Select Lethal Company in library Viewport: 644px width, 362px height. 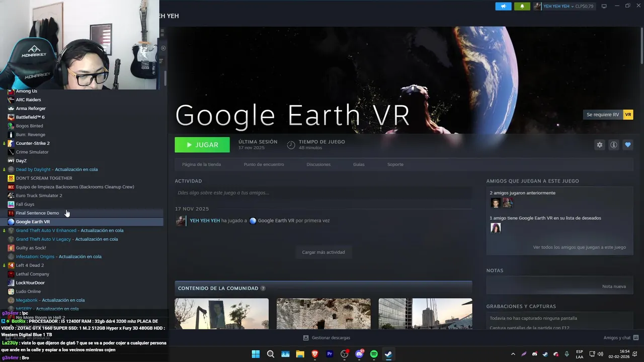click(x=32, y=274)
